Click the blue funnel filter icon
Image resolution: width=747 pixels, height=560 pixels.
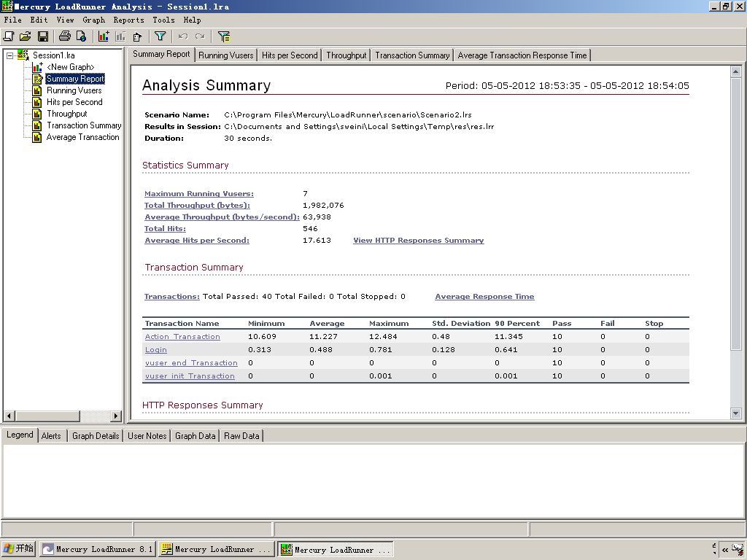[x=160, y=36]
